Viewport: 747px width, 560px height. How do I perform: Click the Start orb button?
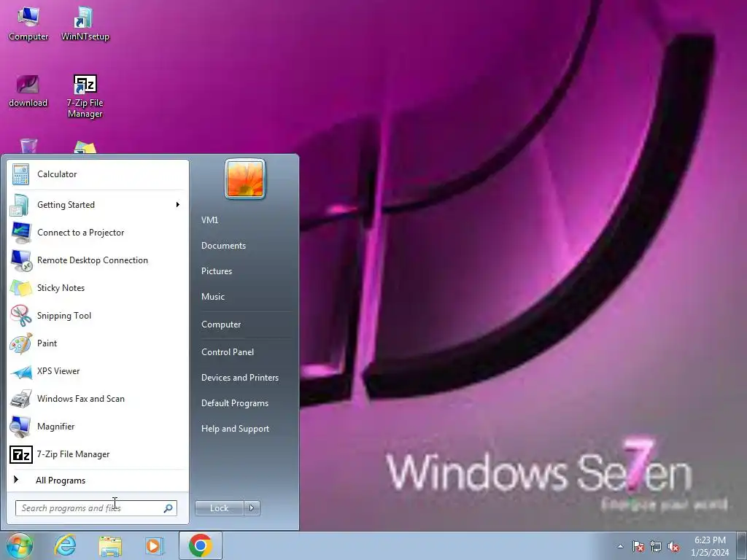pyautogui.click(x=20, y=545)
